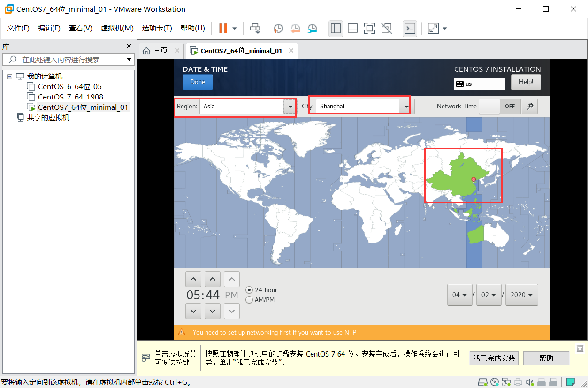This screenshot has height=388, width=588.
Task: Open the 编辑(E) menu
Action: click(x=49, y=28)
